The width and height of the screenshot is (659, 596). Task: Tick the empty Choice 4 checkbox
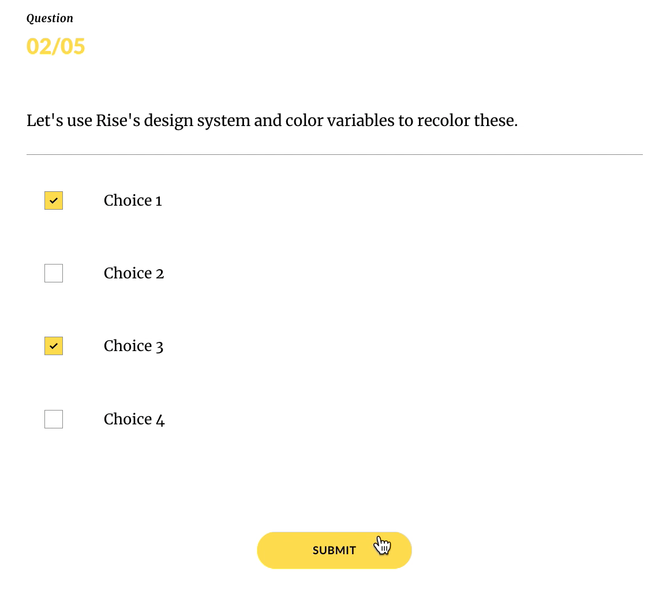pos(54,419)
